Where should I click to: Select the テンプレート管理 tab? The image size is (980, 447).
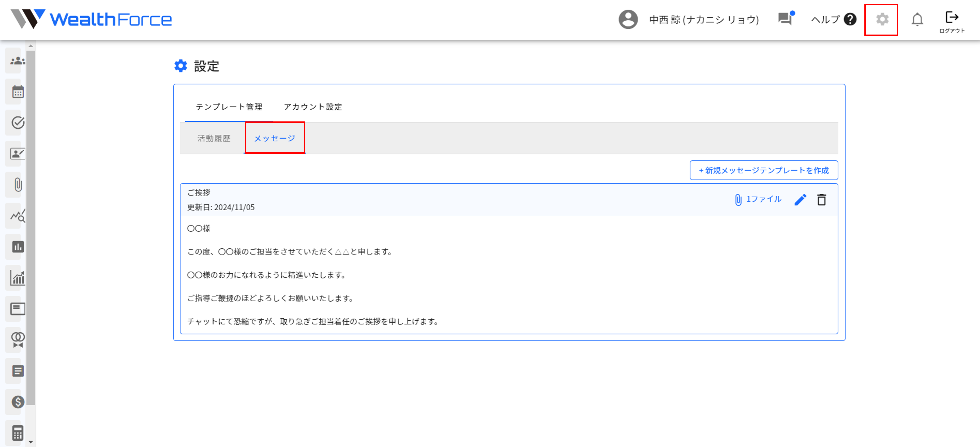pyautogui.click(x=229, y=107)
